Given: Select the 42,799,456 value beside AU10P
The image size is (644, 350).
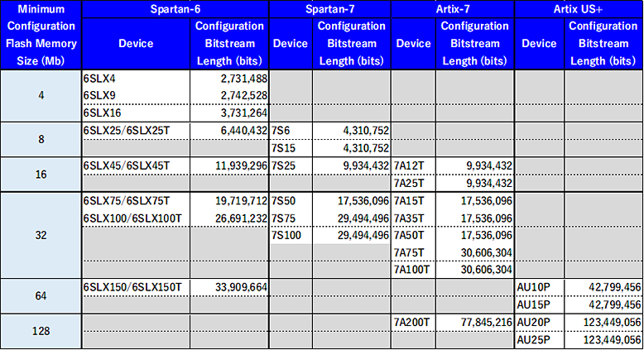Looking at the screenshot, I should 615,287.
